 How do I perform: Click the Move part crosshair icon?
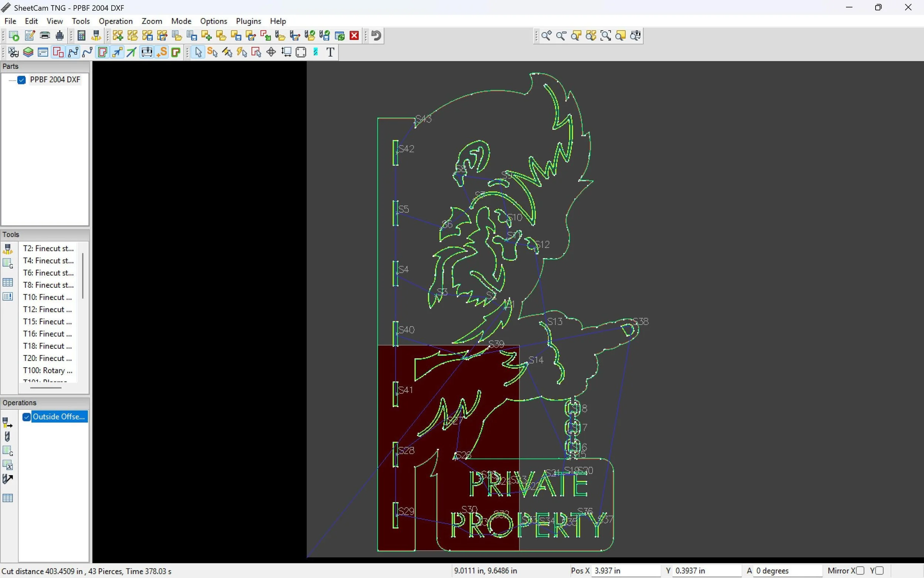(x=271, y=52)
